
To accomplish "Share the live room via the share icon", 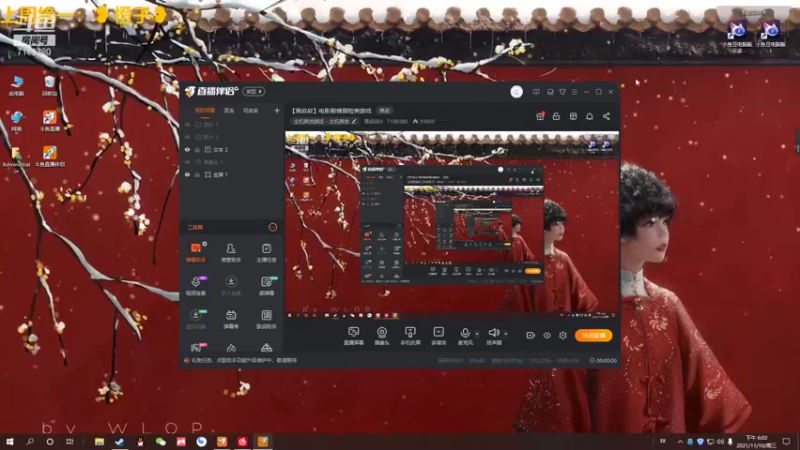I will click(x=606, y=116).
